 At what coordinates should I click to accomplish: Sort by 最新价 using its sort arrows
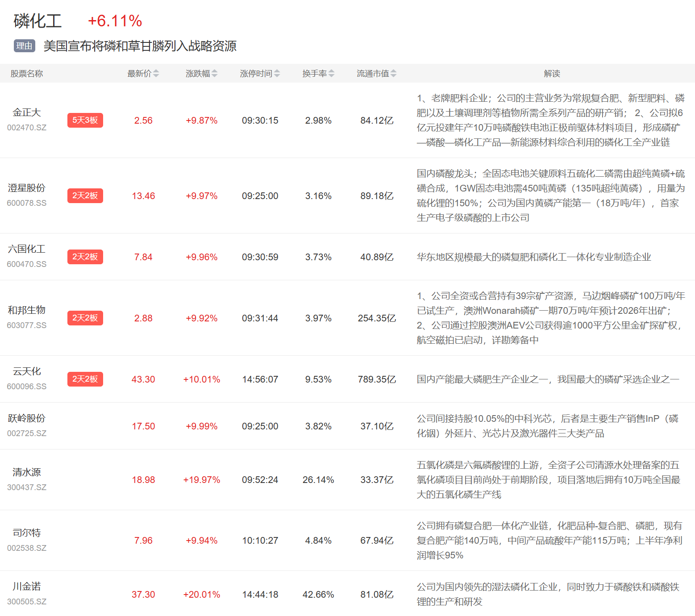[x=155, y=74]
